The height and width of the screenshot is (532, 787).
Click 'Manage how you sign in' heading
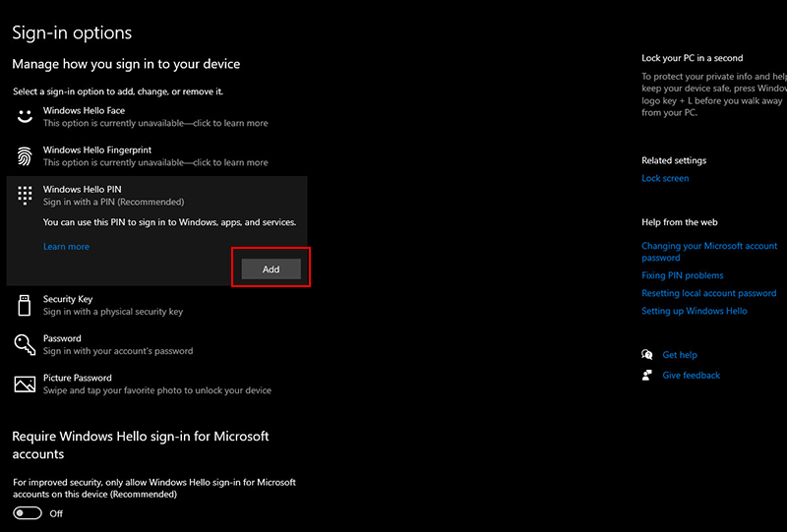[x=126, y=64]
